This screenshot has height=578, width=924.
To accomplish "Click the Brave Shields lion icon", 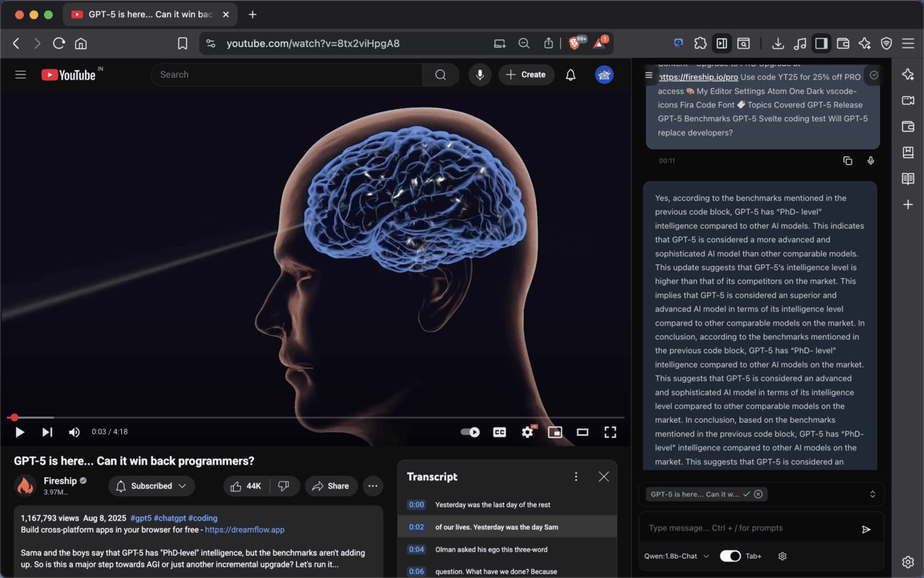I will tap(575, 43).
